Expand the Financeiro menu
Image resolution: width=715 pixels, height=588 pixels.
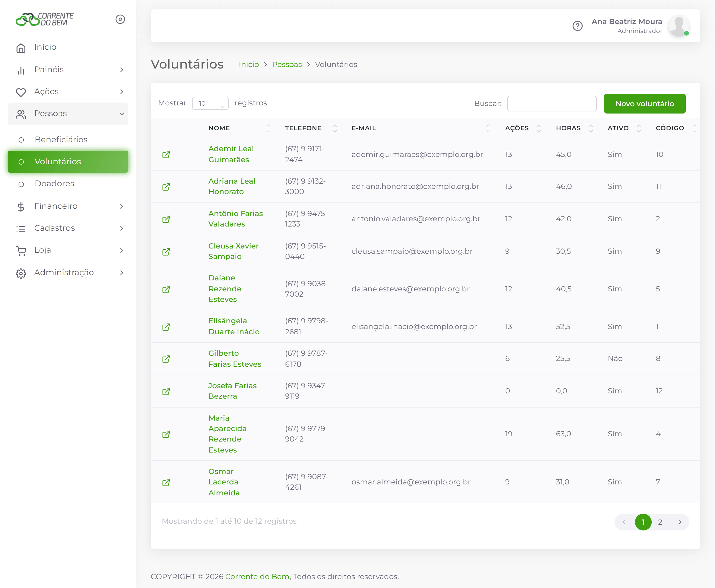point(68,206)
